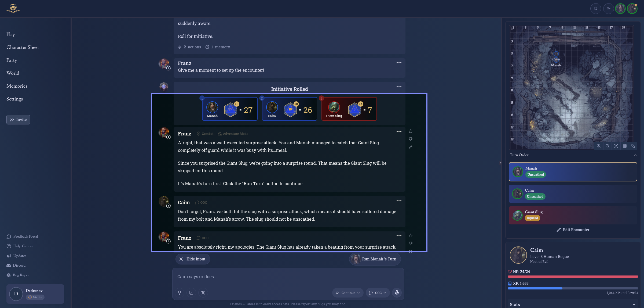
Task: Zoom out on the battle map
Action: (608, 146)
